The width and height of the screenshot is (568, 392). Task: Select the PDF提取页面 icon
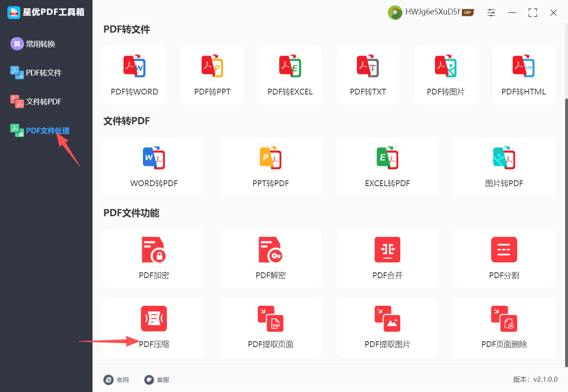(271, 319)
